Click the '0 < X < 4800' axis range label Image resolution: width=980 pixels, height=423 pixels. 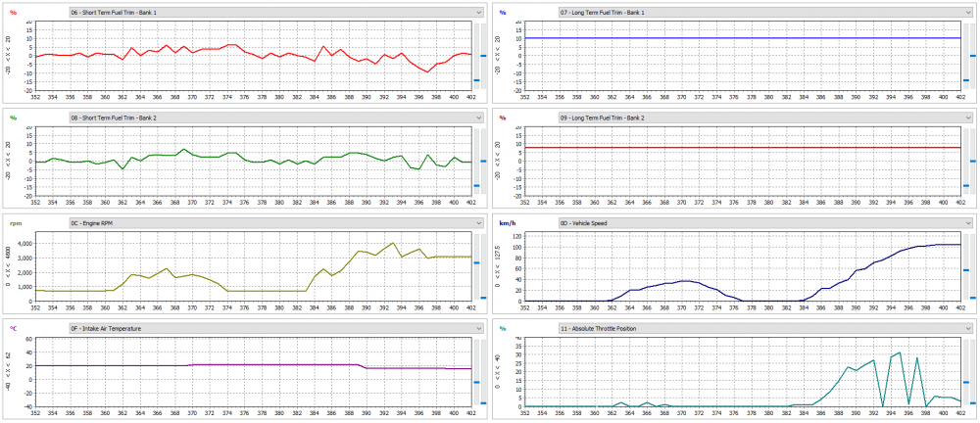coord(10,266)
